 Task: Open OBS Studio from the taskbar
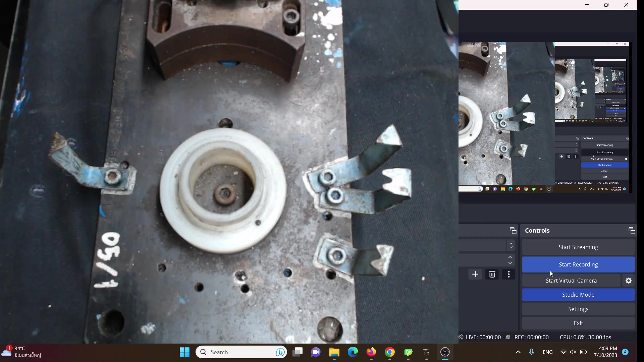coord(445,352)
